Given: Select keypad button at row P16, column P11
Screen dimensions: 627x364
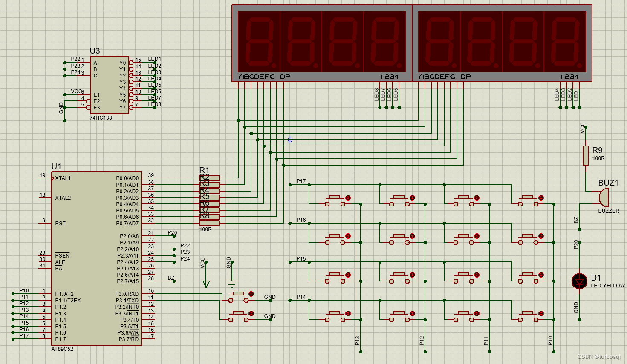Looking at the screenshot, I should click(x=464, y=239).
